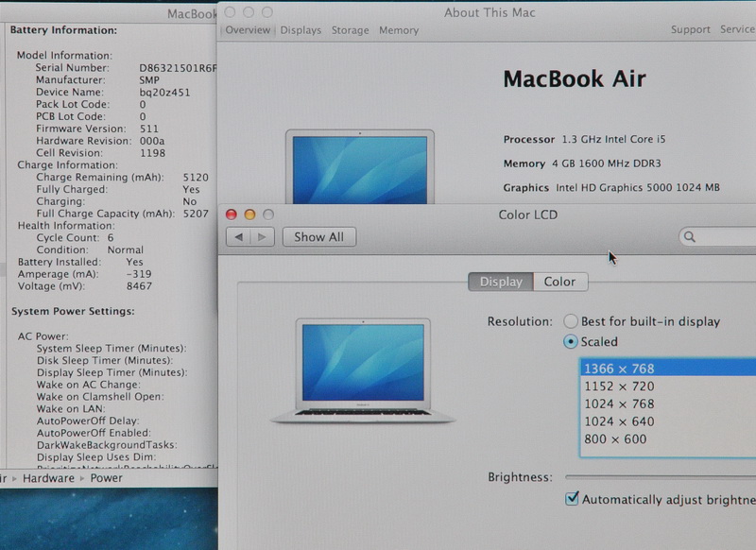This screenshot has height=550, width=756.
Task: Choose the 1024 × 640 resolution
Action: pyautogui.click(x=668, y=421)
